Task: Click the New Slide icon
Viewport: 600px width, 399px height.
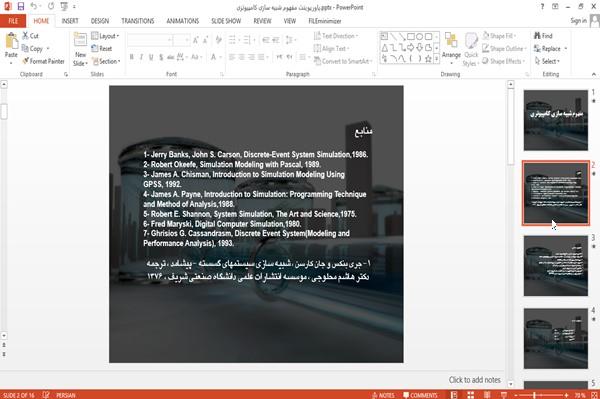Action: point(80,41)
